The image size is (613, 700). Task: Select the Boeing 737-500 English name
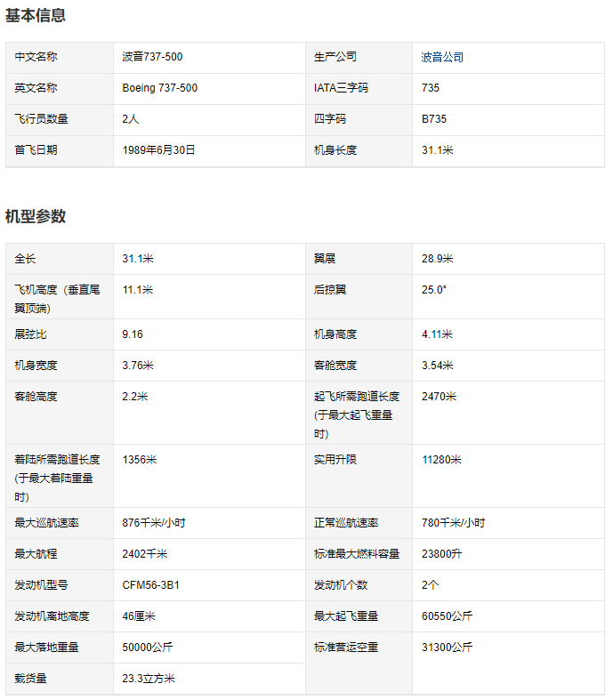(x=160, y=88)
